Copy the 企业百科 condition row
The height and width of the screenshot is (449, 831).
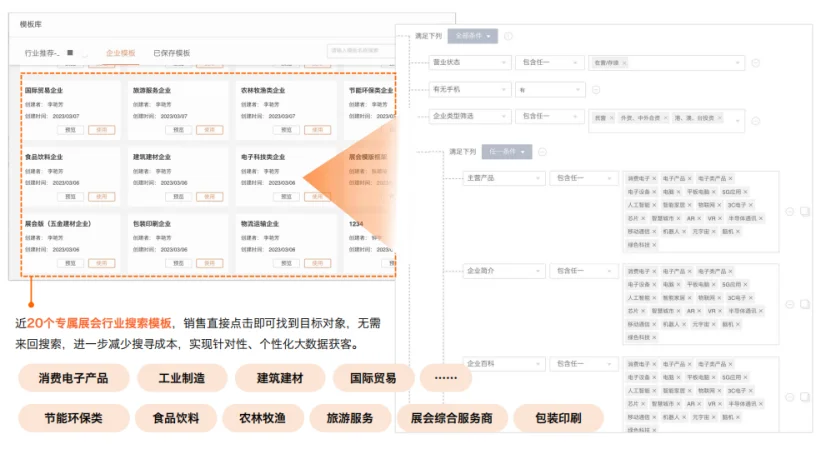pos(805,397)
